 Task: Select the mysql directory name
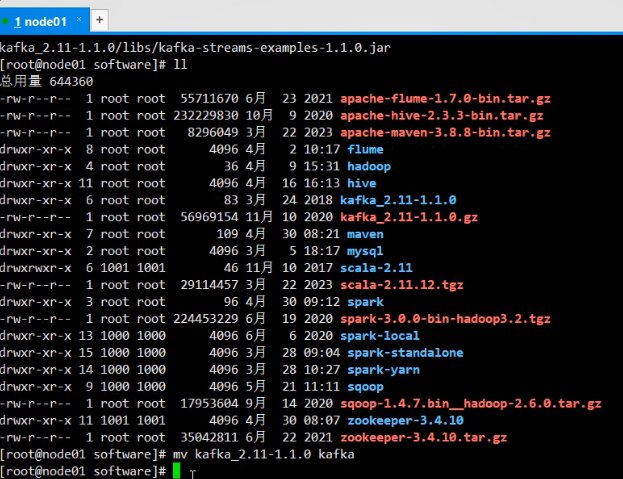click(365, 251)
